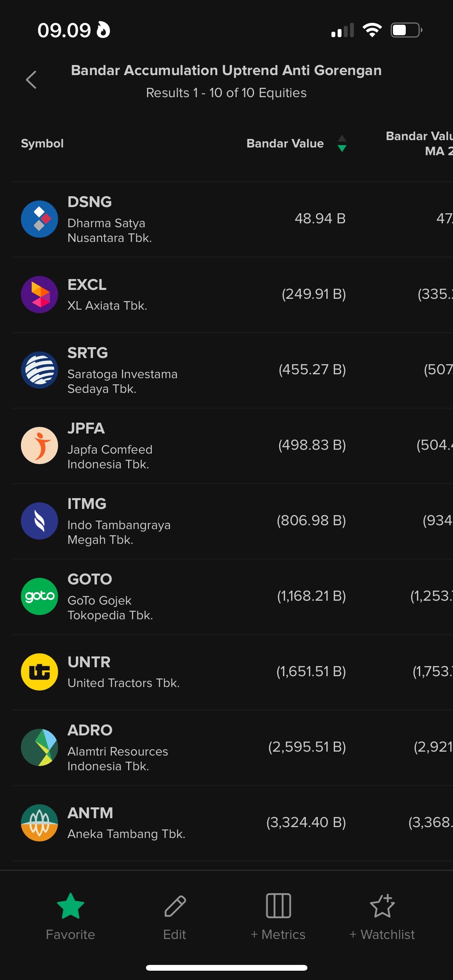
Task: Add screener to Watchlist star
Action: click(x=382, y=906)
